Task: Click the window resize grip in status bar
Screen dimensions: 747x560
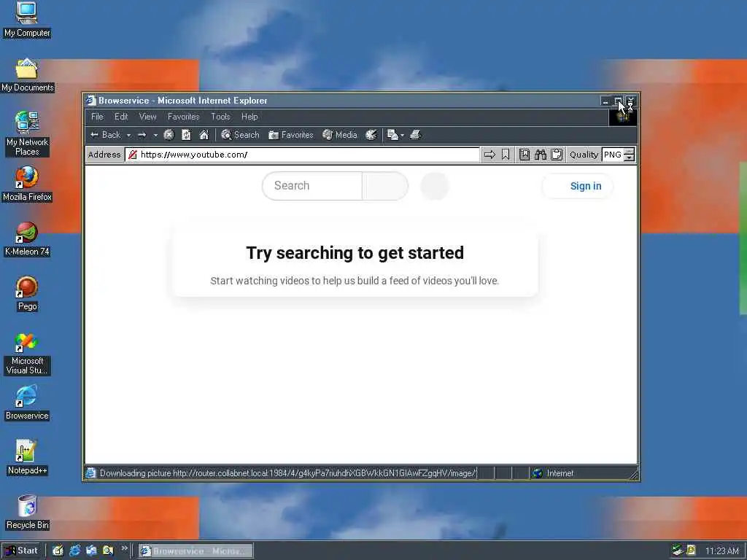Action: pos(634,474)
